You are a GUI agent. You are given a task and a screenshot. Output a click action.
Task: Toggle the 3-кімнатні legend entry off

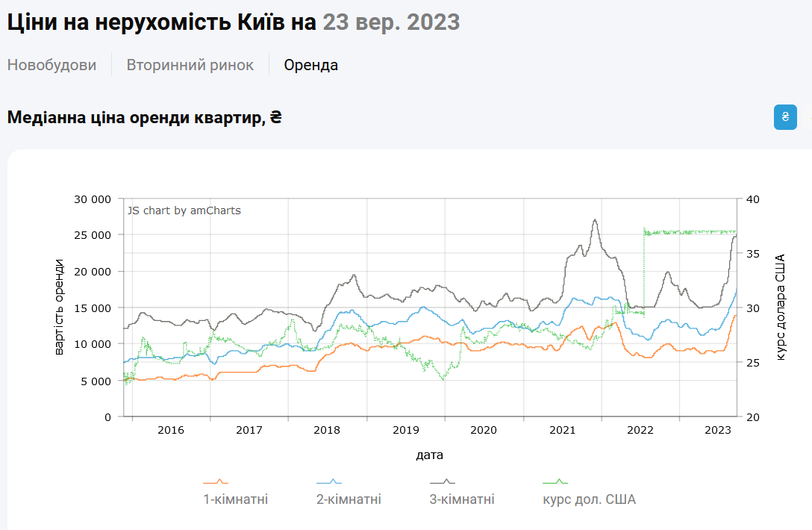(461, 499)
